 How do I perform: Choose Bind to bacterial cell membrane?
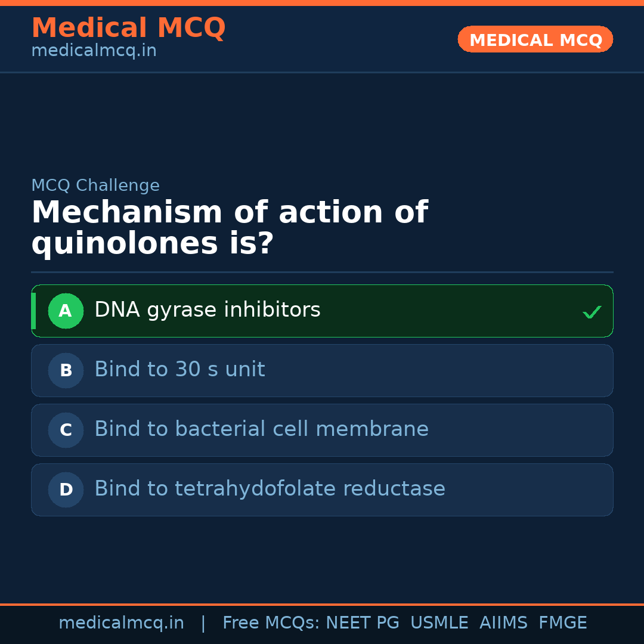point(261,429)
